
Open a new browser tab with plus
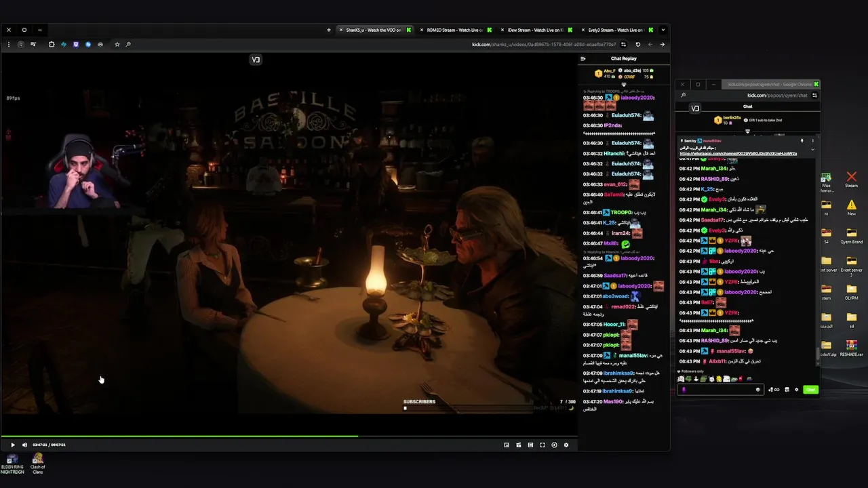pyautogui.click(x=329, y=30)
